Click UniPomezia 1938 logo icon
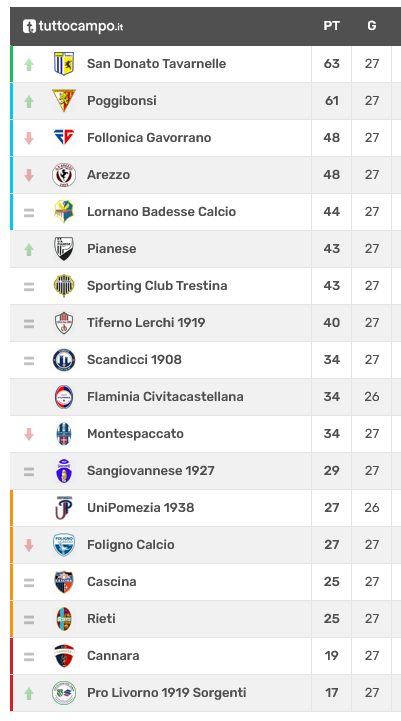Screen dimensions: 401x721 pyautogui.click(x=64, y=508)
